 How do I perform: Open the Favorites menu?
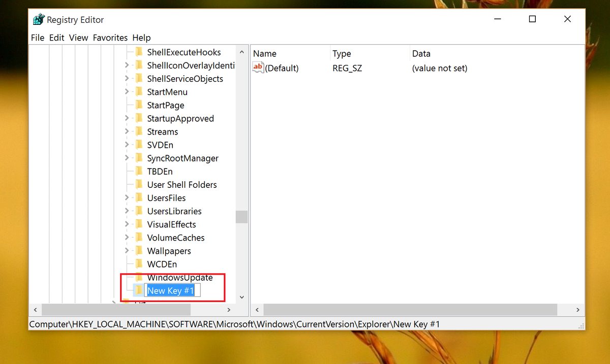tap(110, 38)
